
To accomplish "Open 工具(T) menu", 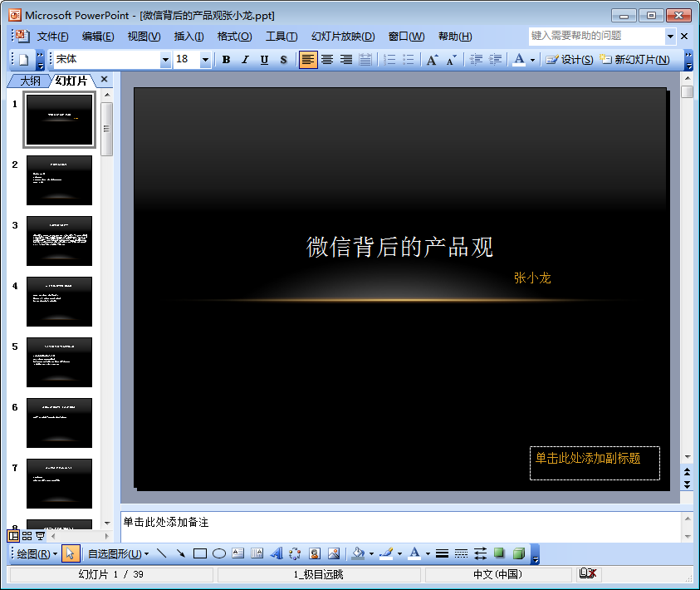I will click(281, 37).
